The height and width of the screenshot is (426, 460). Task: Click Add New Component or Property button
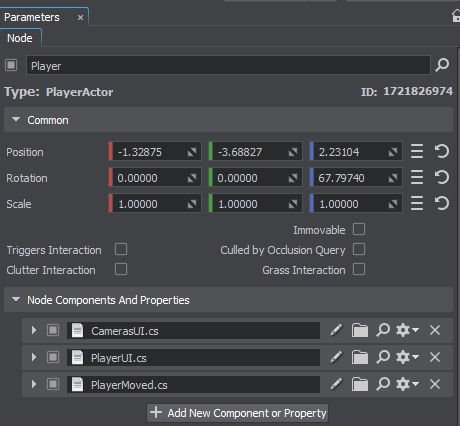238,413
